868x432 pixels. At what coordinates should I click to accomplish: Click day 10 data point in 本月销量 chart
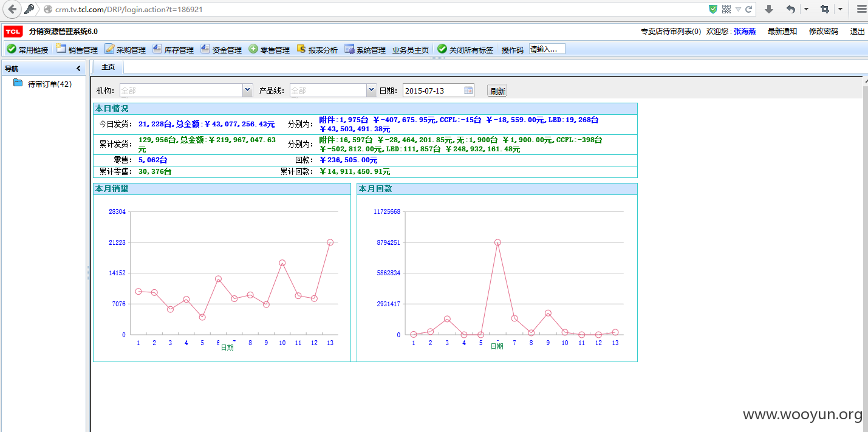(x=282, y=263)
